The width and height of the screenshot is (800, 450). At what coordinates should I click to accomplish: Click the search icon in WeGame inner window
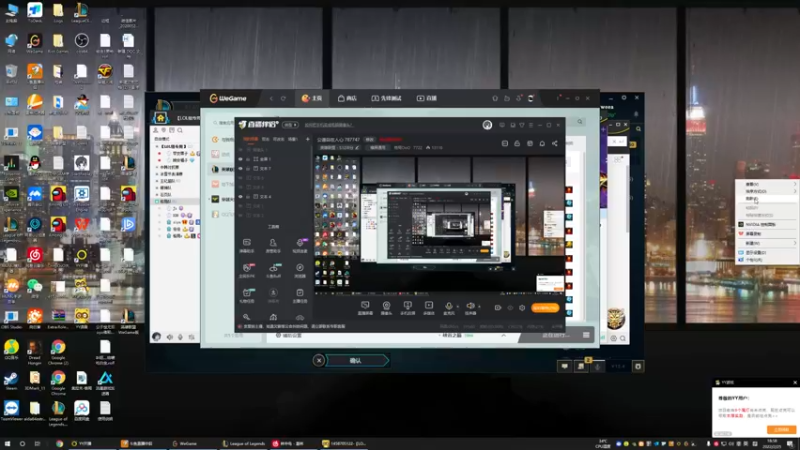pyautogui.click(x=580, y=122)
